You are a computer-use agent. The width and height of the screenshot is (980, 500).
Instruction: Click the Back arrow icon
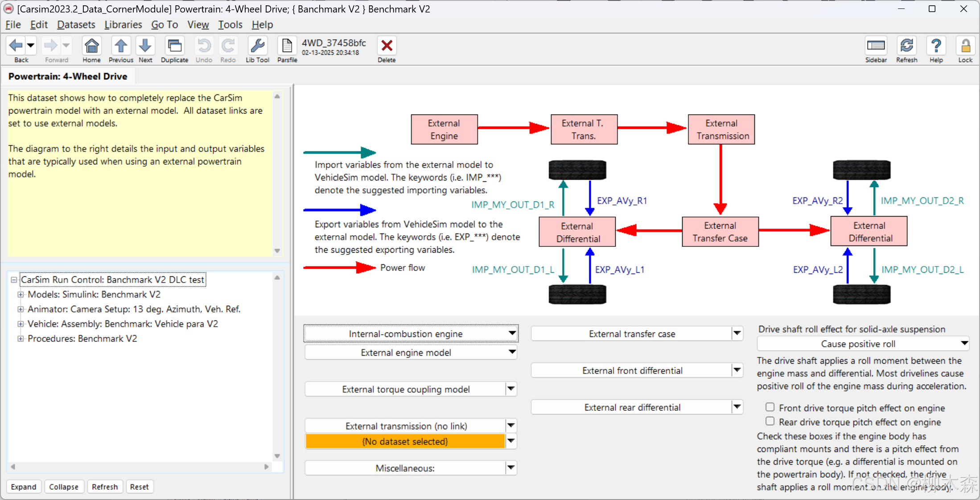(x=16, y=46)
